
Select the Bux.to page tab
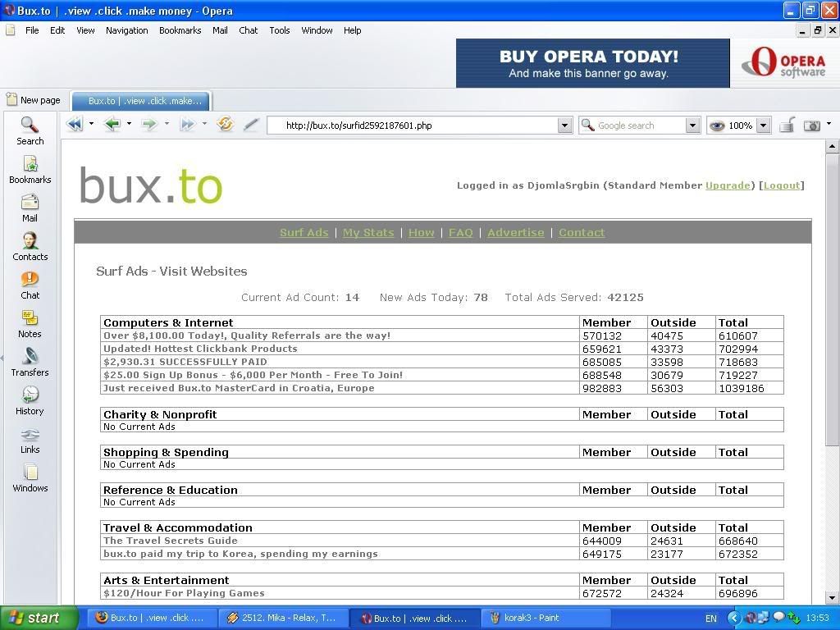tap(141, 101)
